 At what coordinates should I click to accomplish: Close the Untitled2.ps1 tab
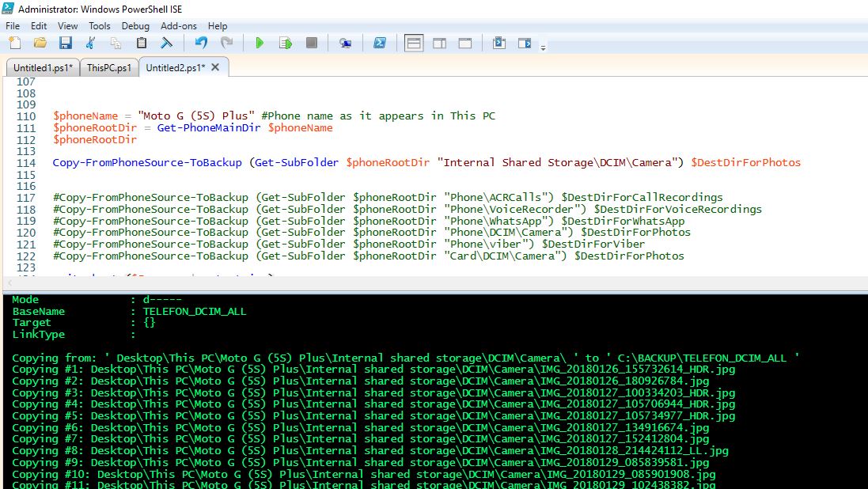click(x=215, y=67)
